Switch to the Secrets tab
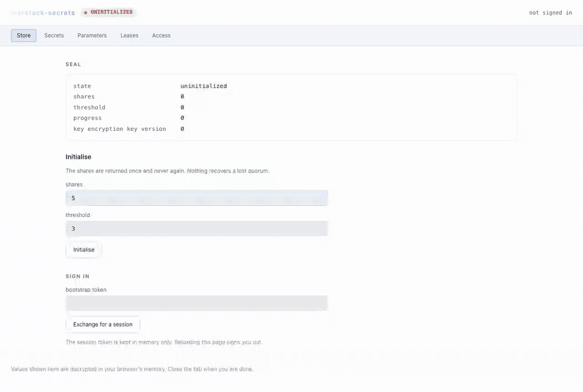 (x=54, y=36)
